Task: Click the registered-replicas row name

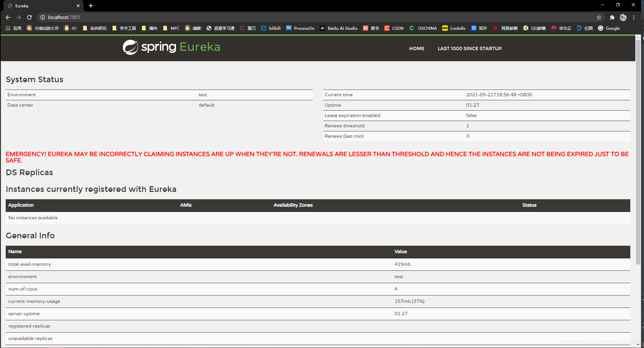Action: coord(29,326)
